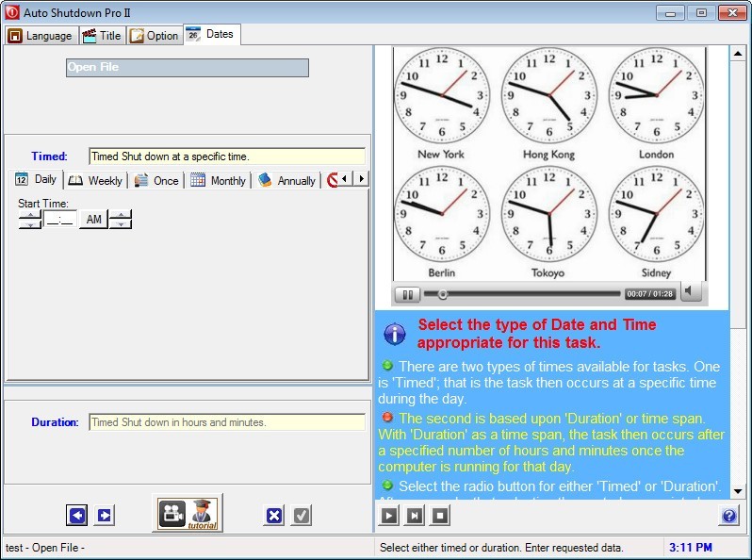
Task: Increase the minutes with the right stepper up arrow
Action: [121, 215]
